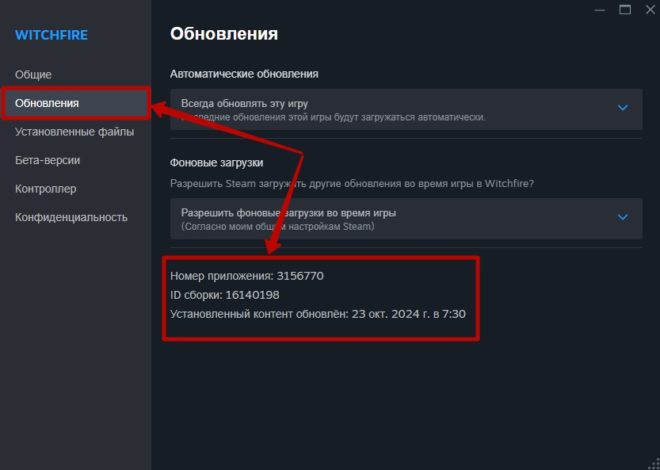Minimize the properties window
The height and width of the screenshot is (470, 660).
(x=599, y=10)
